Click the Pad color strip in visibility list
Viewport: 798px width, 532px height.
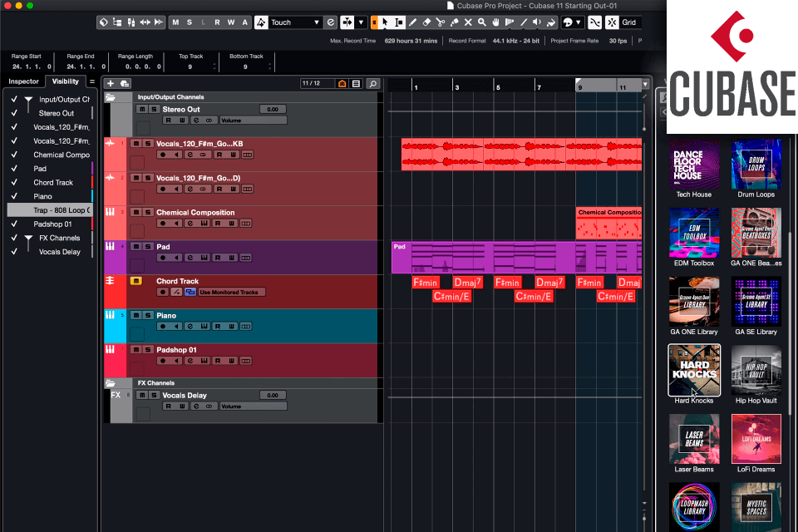92,169
